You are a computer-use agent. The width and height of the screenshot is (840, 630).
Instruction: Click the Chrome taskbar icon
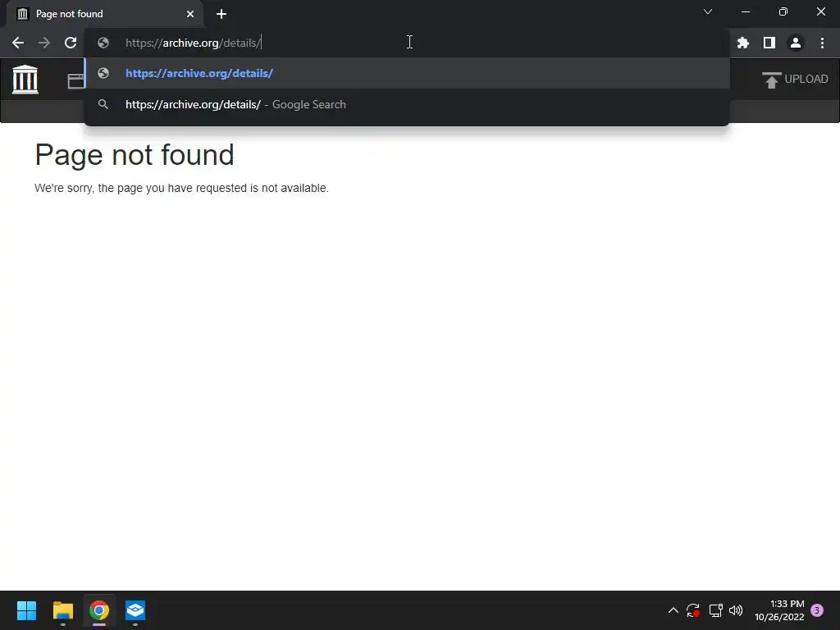(99, 610)
